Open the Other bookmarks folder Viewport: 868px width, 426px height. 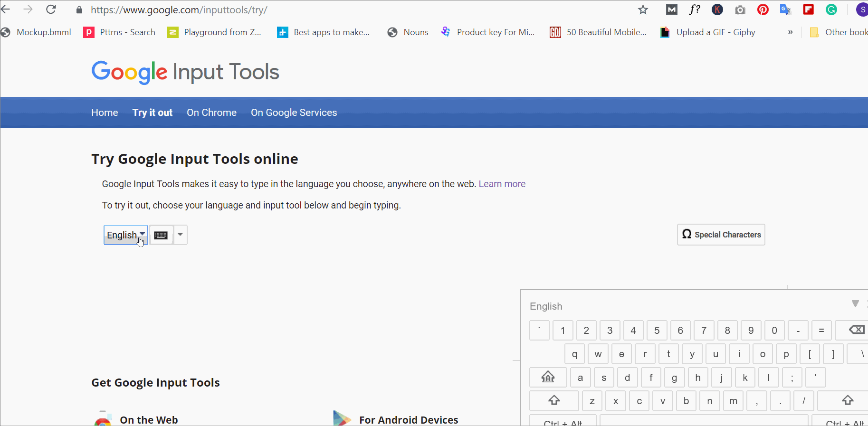(x=839, y=32)
